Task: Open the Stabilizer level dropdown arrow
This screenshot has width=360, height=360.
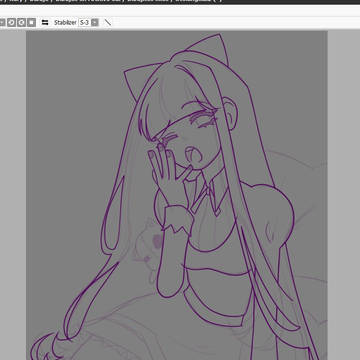Action: tap(95, 23)
